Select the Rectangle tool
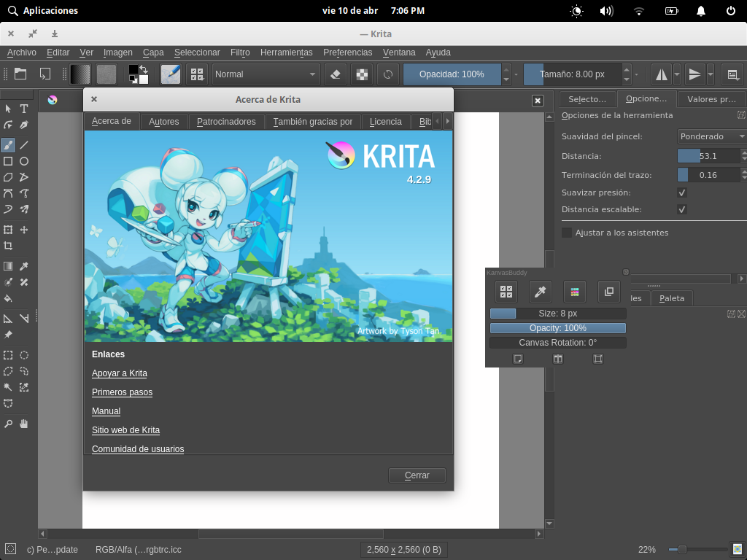This screenshot has width=747, height=560. coord(8,161)
